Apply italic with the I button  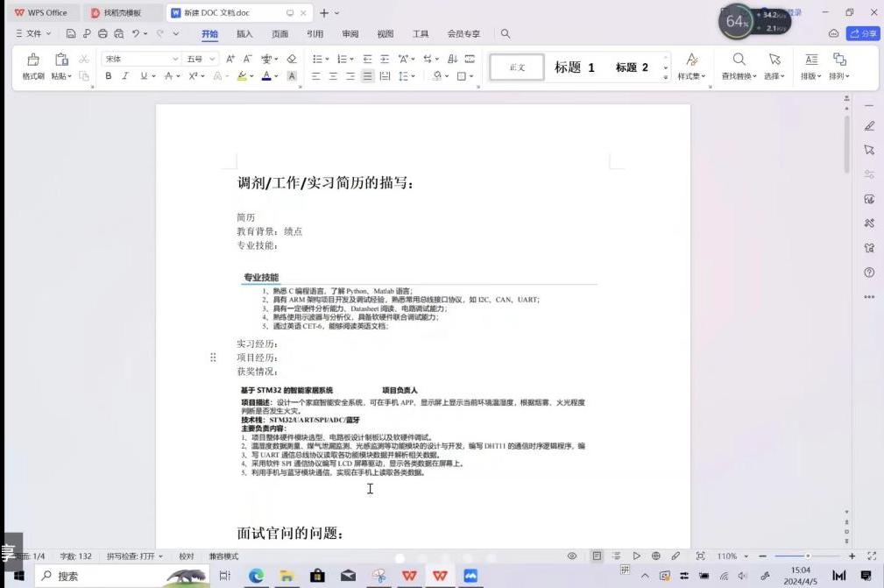tap(126, 76)
